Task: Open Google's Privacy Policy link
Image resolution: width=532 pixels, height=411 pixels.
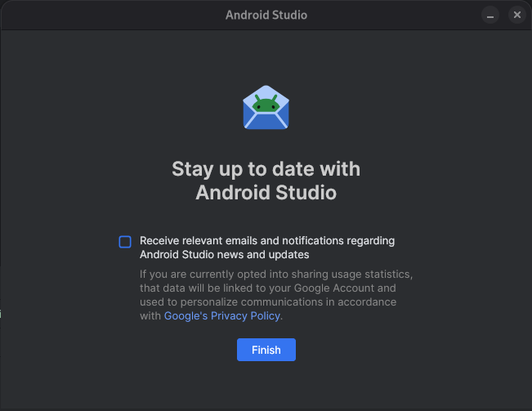Action: click(x=222, y=315)
